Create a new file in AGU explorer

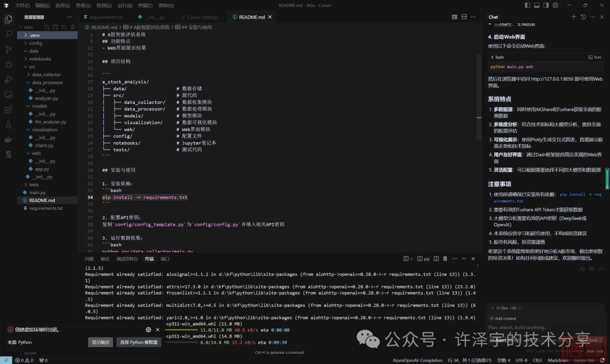tap(47, 27)
